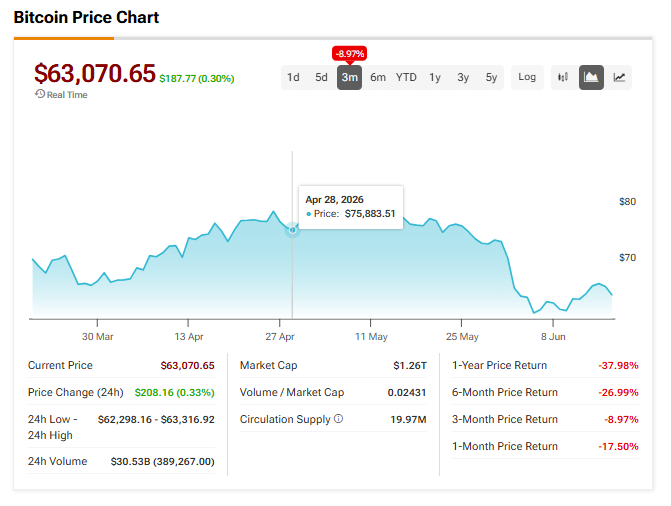
Task: Click the 1-Month Price Return label
Action: click(505, 446)
